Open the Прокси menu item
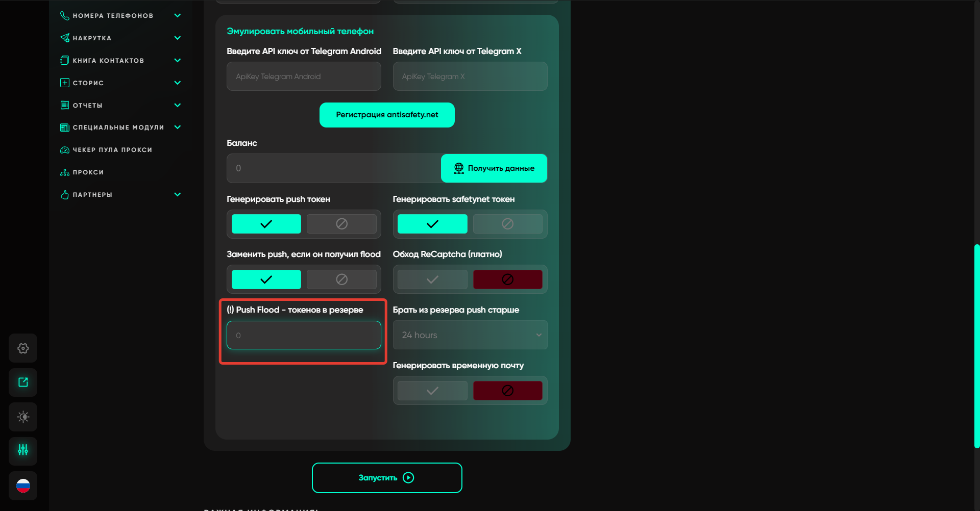The width and height of the screenshot is (980, 511). 88,172
